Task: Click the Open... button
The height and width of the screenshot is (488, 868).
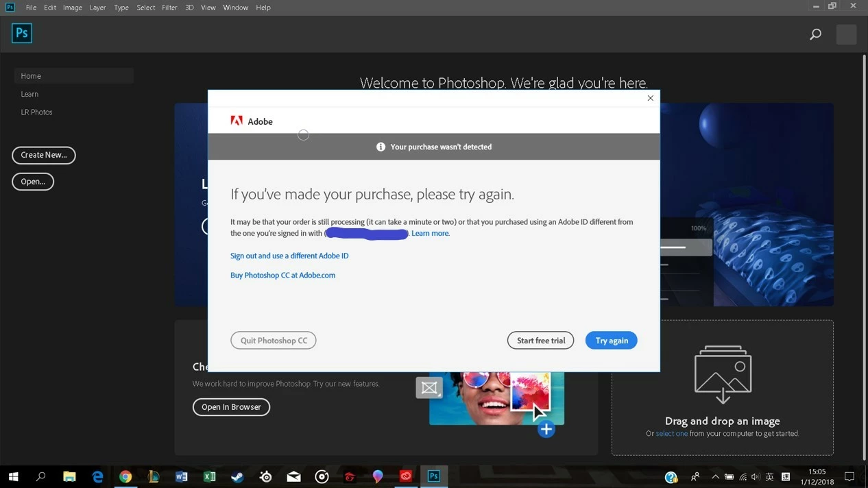Action: tap(33, 182)
